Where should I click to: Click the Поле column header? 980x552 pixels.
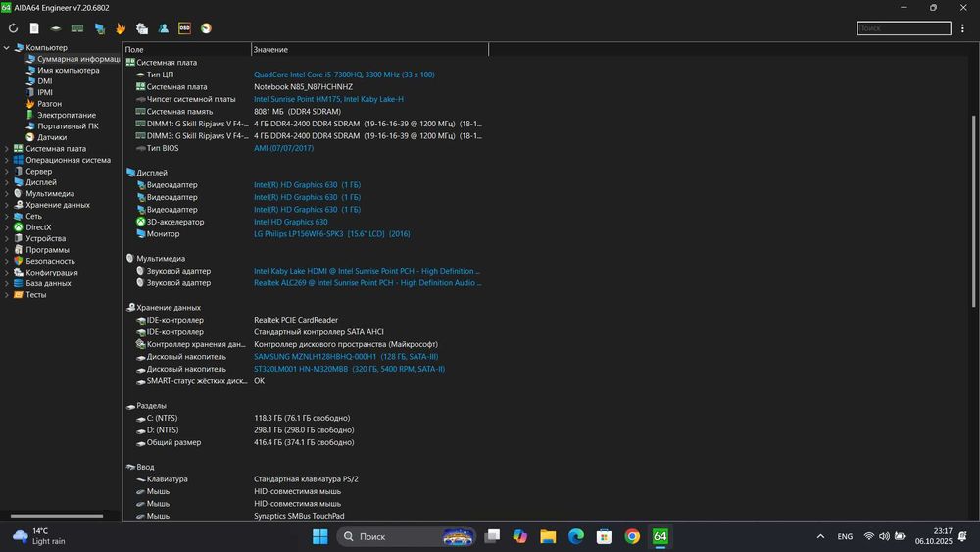(187, 49)
